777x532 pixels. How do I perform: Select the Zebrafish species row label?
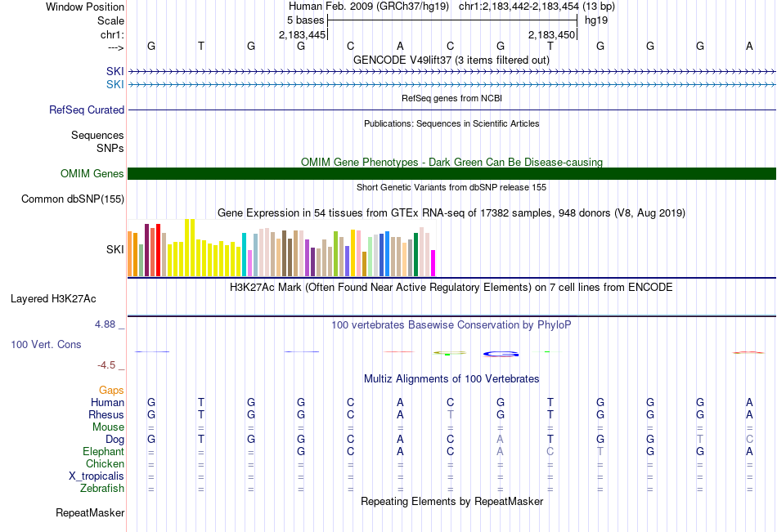102,489
